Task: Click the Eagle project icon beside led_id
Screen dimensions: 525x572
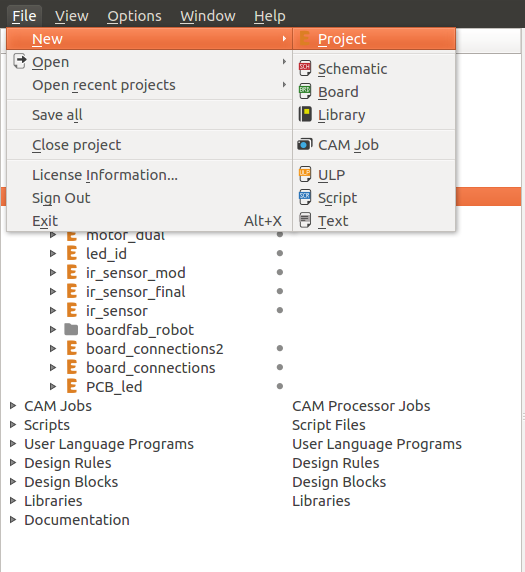Action: 72,253
